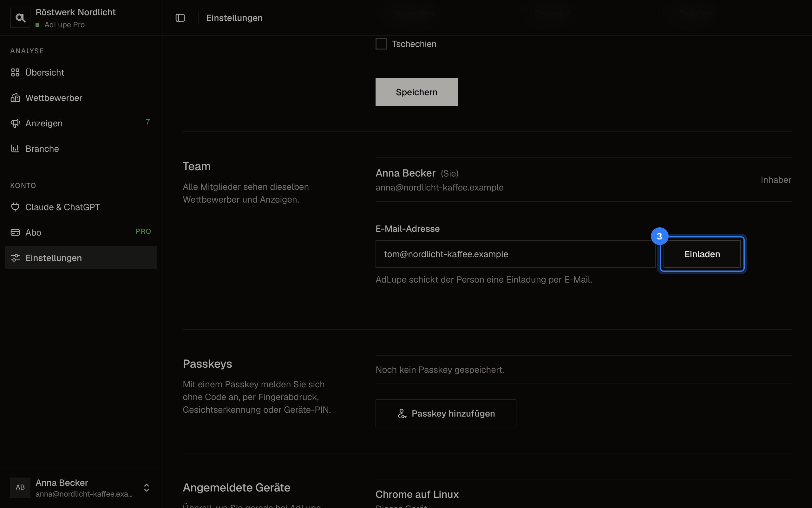This screenshot has width=812, height=508.
Task: Click anna@nordlicht-kaffee.example in the Team list
Action: click(439, 187)
